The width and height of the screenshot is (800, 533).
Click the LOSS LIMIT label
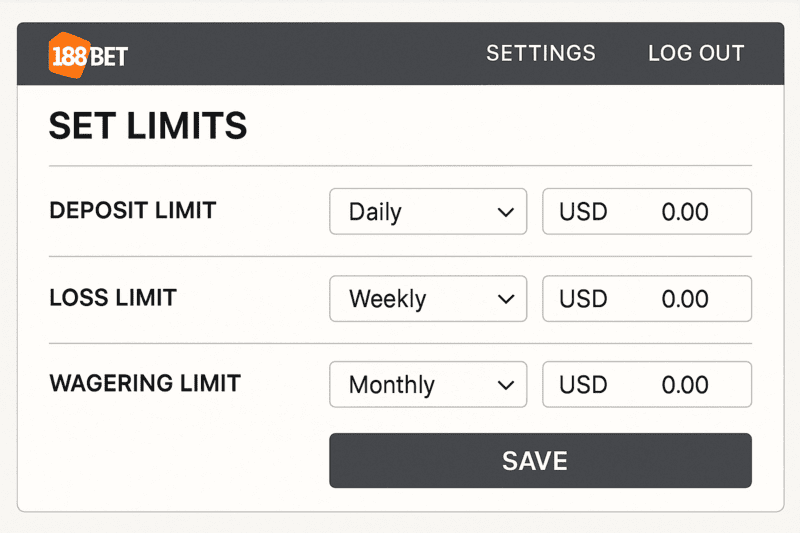click(113, 297)
